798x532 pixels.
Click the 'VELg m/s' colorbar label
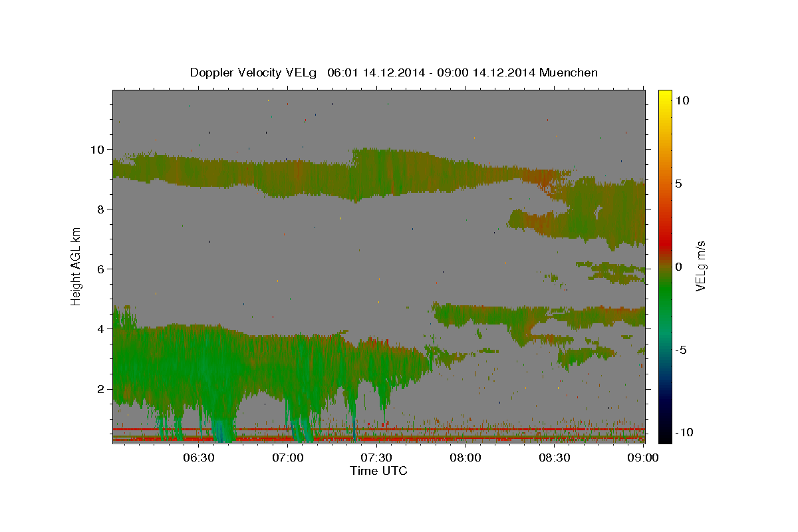pyautogui.click(x=700, y=267)
